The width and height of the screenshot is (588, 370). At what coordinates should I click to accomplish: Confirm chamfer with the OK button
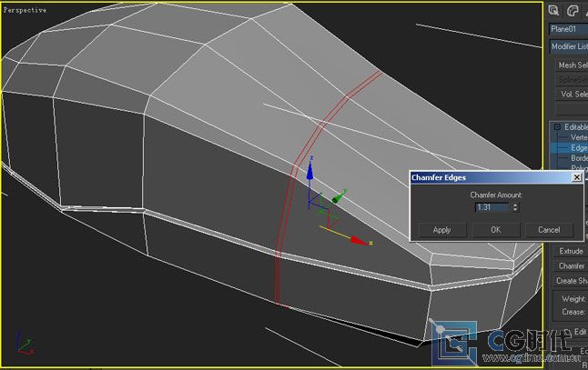pos(495,230)
